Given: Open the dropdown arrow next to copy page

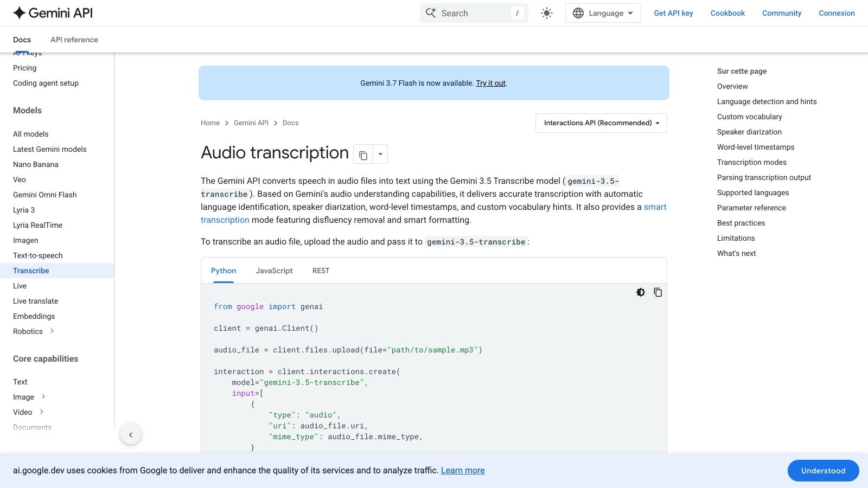Looking at the screenshot, I should coord(380,155).
